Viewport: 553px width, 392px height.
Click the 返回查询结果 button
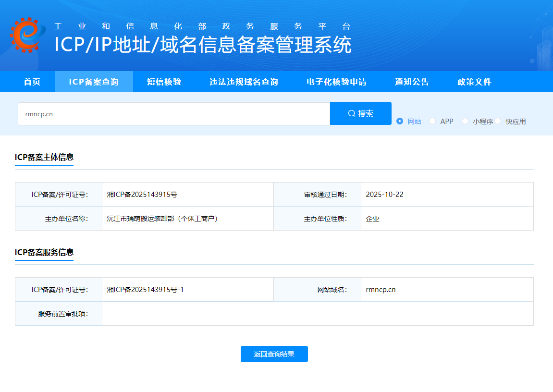click(274, 354)
